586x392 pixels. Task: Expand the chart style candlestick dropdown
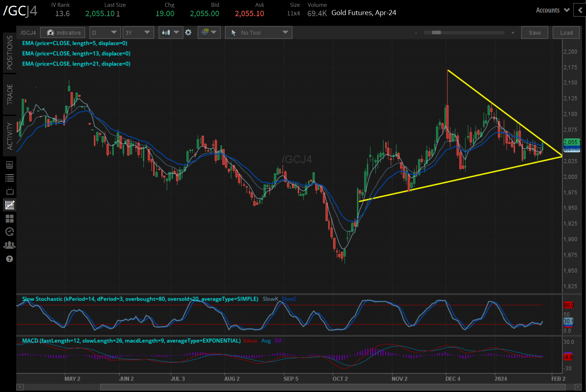171,32
